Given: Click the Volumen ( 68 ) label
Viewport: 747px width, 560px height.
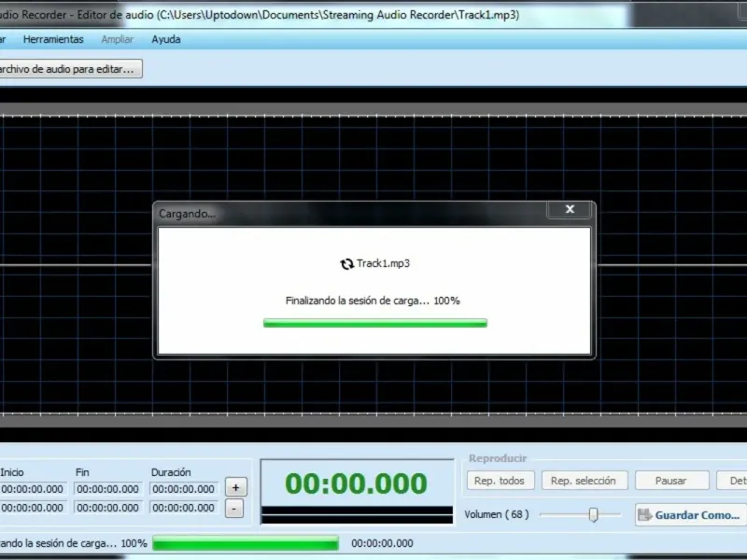Looking at the screenshot, I should [x=497, y=515].
